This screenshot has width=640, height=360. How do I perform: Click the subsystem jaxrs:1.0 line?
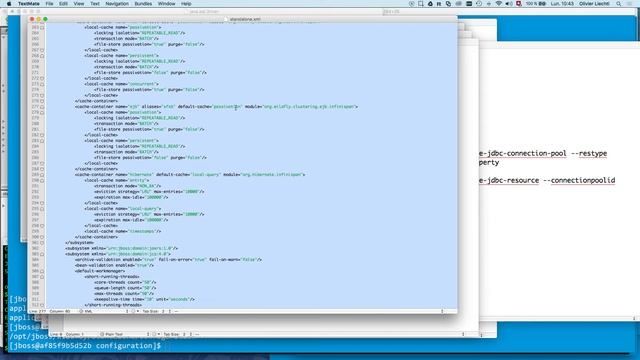pyautogui.click(x=122, y=248)
